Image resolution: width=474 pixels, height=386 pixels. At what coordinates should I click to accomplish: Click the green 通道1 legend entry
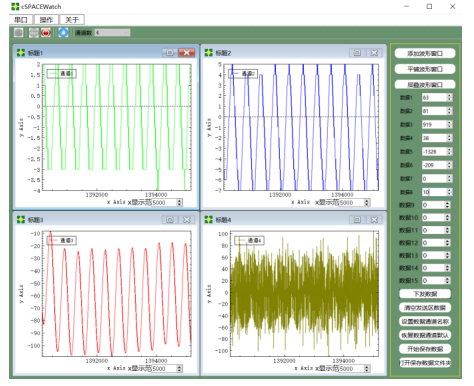[62, 73]
